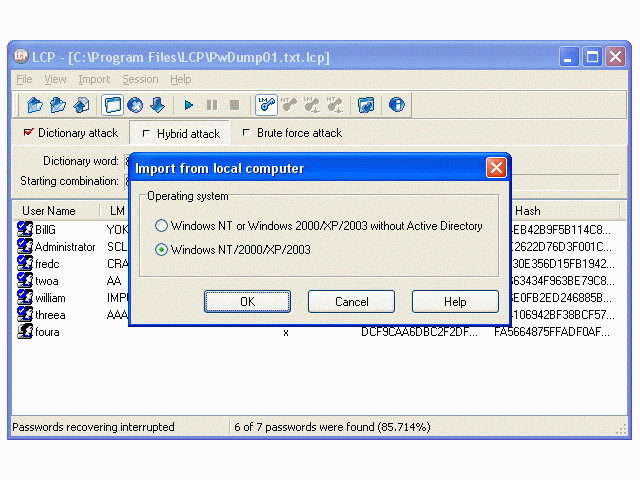Image resolution: width=640 pixels, height=480 pixels.
Task: Enable the Hybrid attack checkbox
Action: [x=146, y=133]
